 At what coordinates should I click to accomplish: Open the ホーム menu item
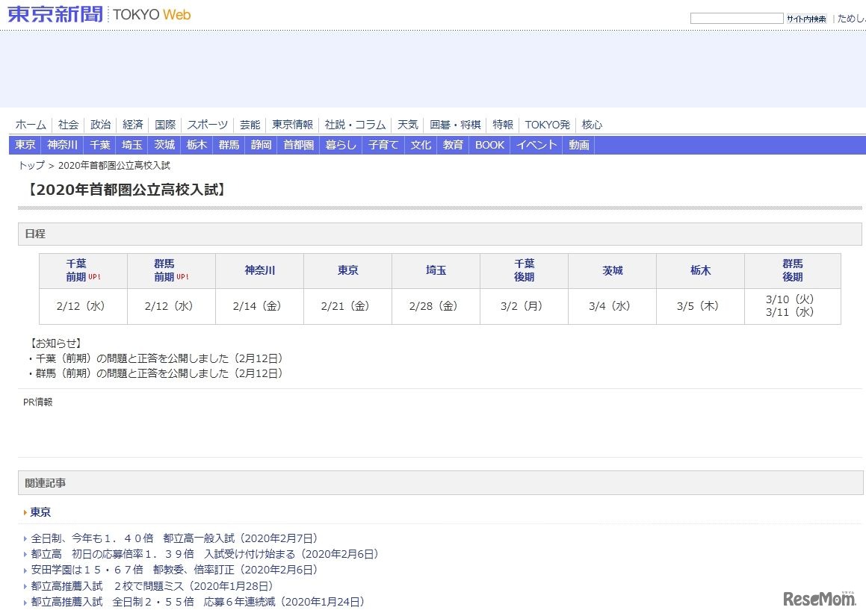(x=31, y=125)
